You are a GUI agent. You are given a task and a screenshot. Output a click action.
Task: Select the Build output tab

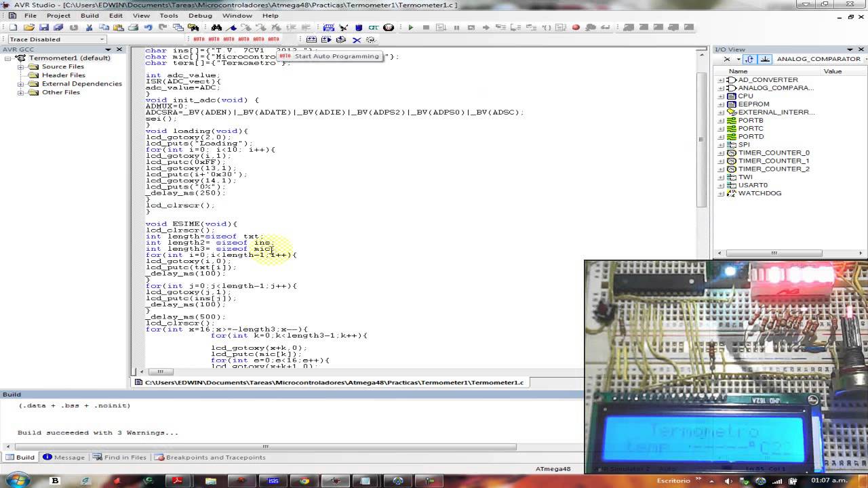(20, 457)
